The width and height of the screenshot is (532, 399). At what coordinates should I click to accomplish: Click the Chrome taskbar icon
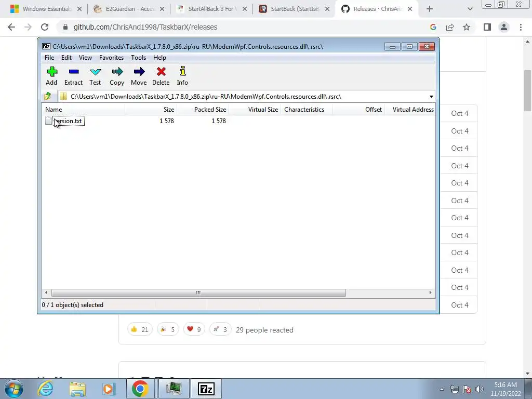(x=140, y=389)
